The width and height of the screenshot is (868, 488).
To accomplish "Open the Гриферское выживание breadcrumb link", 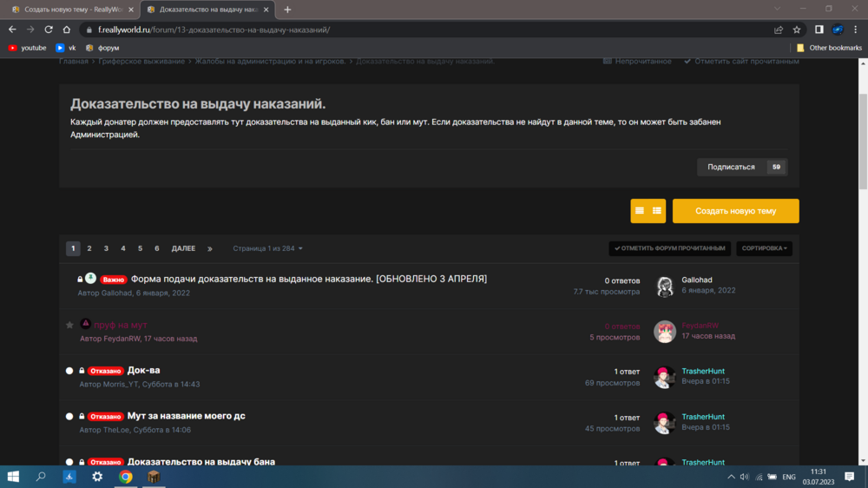I will pos(141,61).
